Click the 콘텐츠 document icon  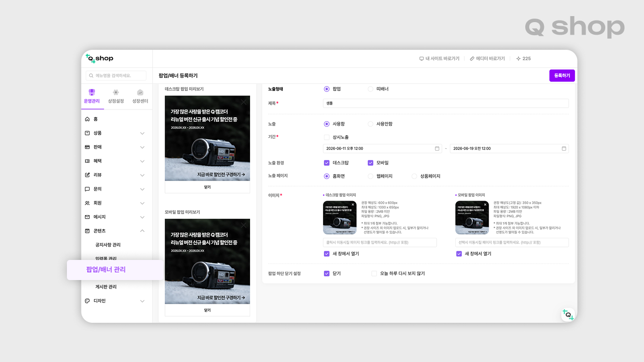coord(88,231)
